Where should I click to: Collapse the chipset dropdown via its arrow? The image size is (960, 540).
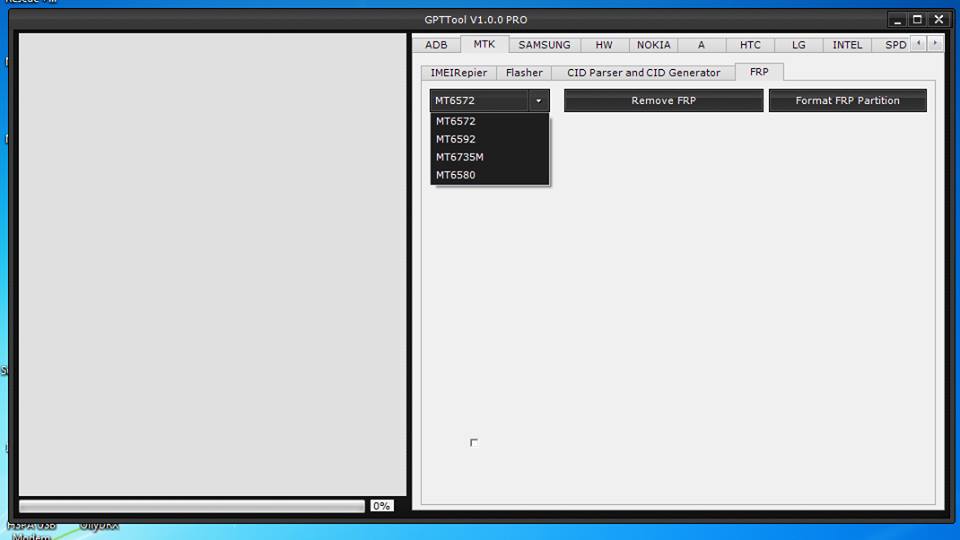(x=538, y=100)
